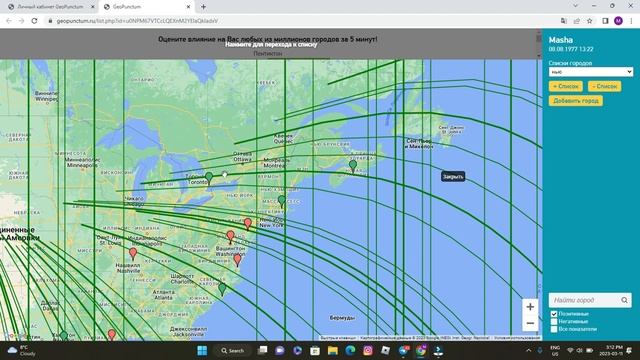Click the green pin on Carolina coast
This screenshot has height=360, width=640.
222,289
